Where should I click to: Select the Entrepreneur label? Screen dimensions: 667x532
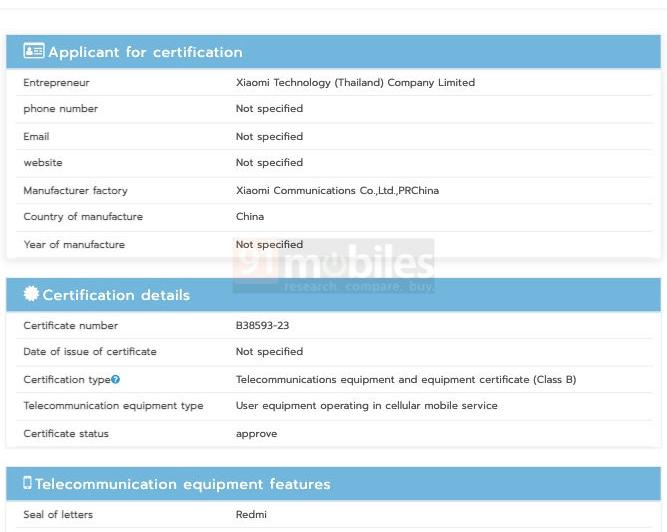point(57,83)
